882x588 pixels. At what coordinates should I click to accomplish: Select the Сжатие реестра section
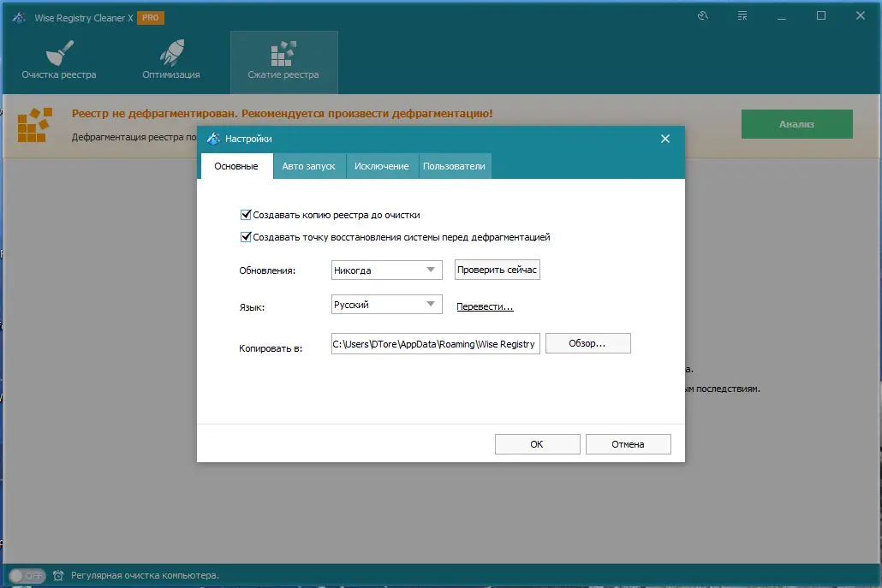[283, 62]
